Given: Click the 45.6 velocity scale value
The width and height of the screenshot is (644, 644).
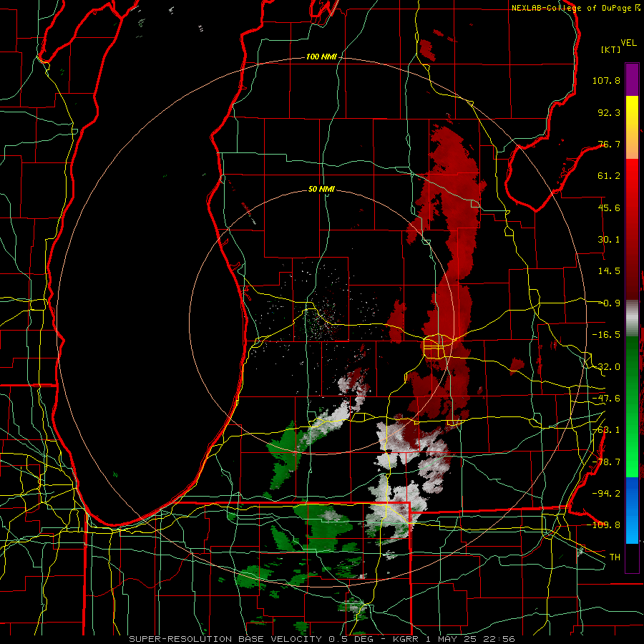Looking at the screenshot, I should (609, 208).
